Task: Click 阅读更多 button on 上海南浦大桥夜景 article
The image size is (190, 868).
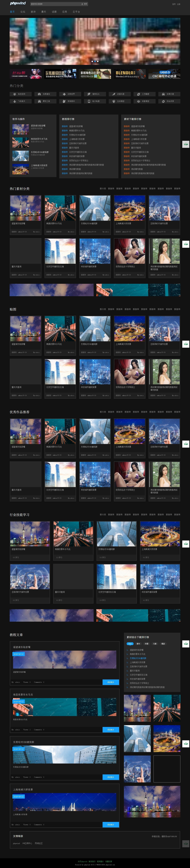Action: [111, 825]
